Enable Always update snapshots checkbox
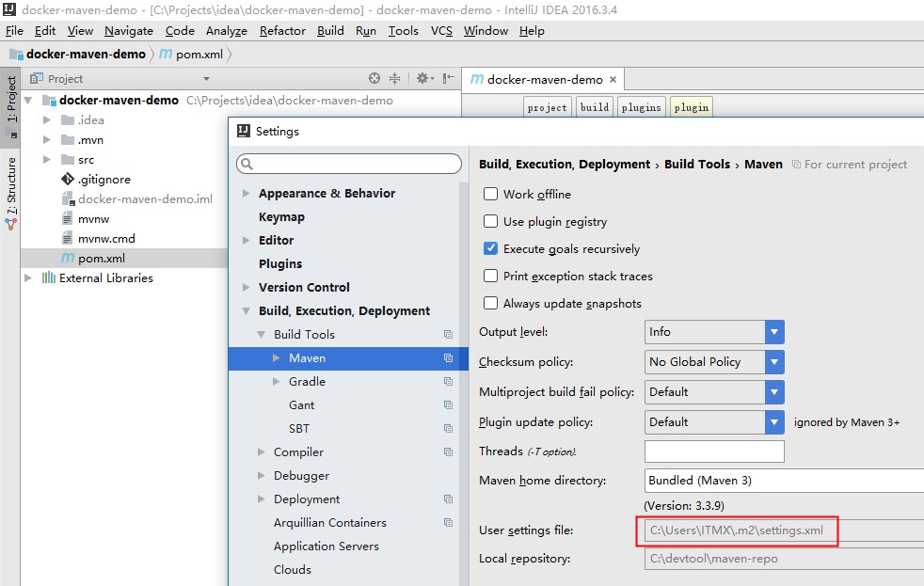This screenshot has width=924, height=586. click(x=490, y=304)
